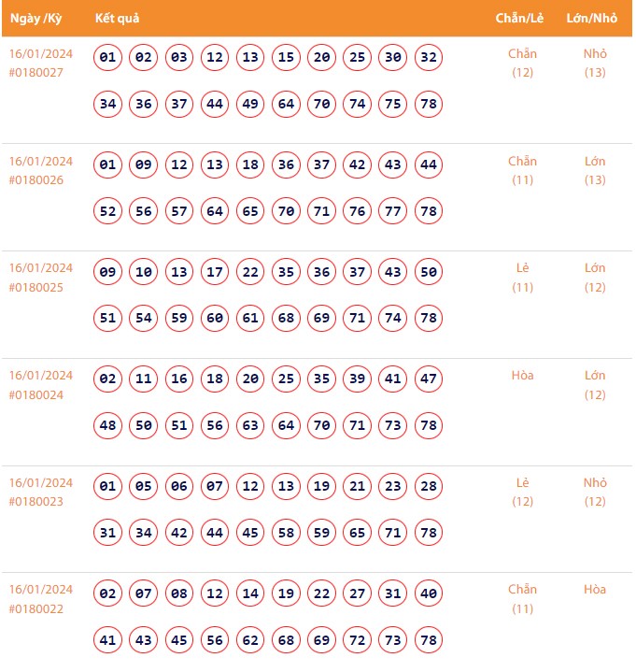Select the "Chẵn/Lẻ" column header
636x672 pixels.
click(522, 19)
